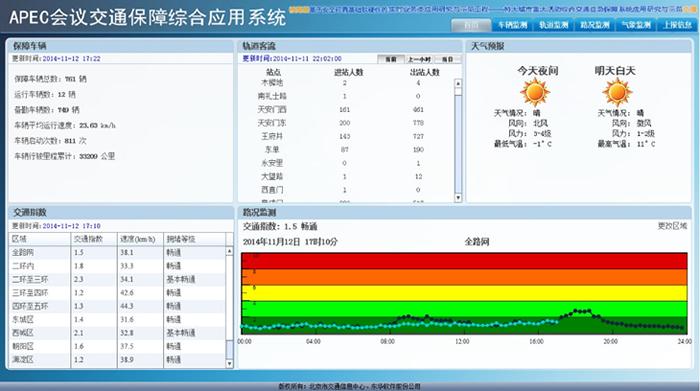This screenshot has height=391, width=700.
Task: Go to the 路况监测 tab
Action: [x=595, y=25]
